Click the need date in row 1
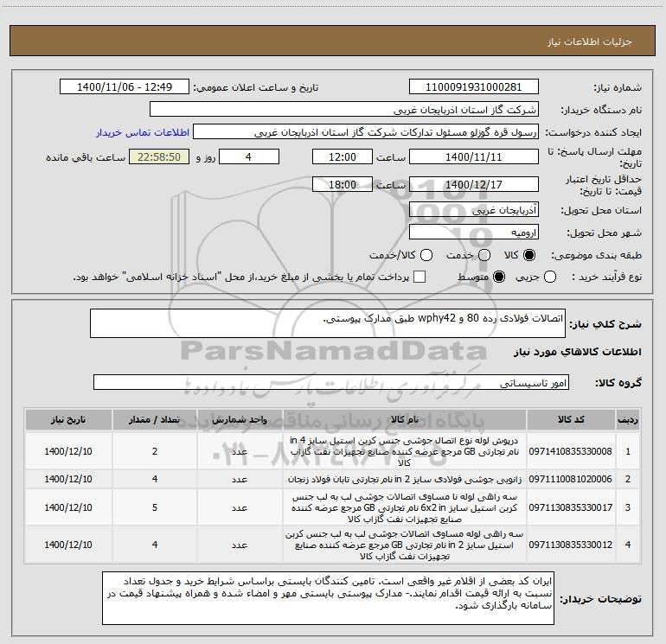Image resolution: width=666 pixels, height=644 pixels. 68,451
